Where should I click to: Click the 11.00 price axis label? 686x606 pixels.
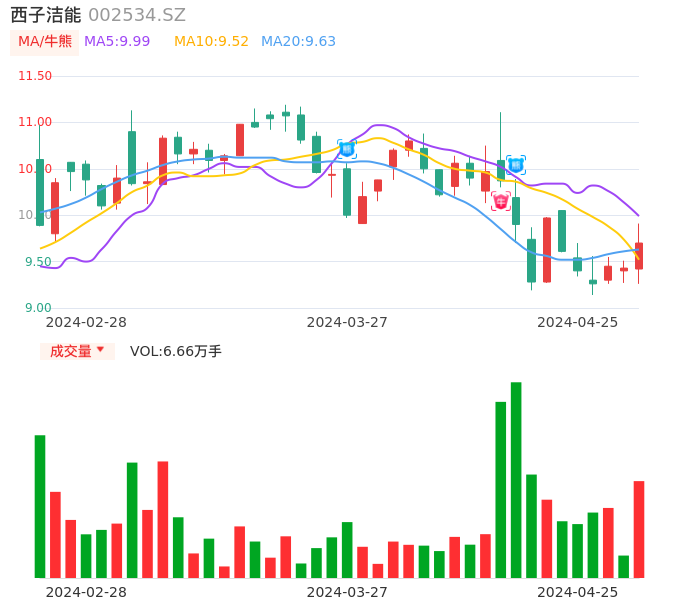[x=35, y=122]
